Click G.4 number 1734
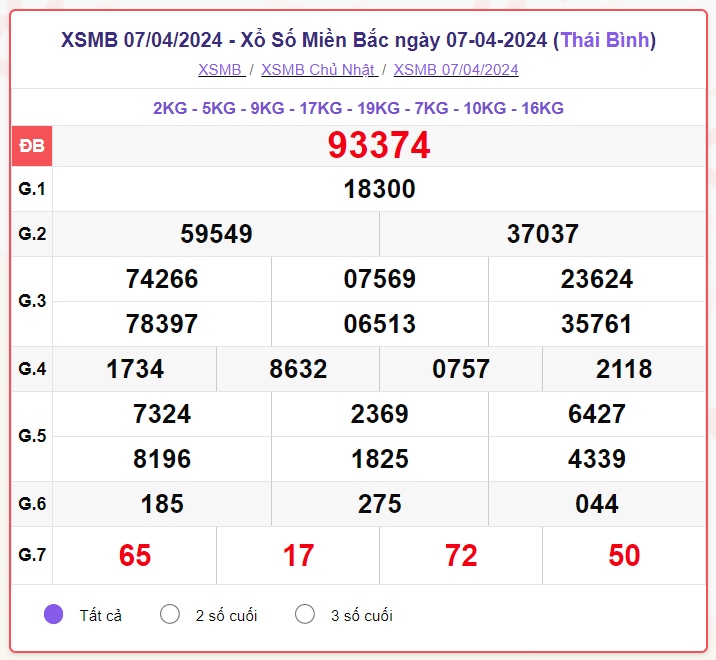Screen dimensions: 716x660 pyautogui.click(x=135, y=369)
